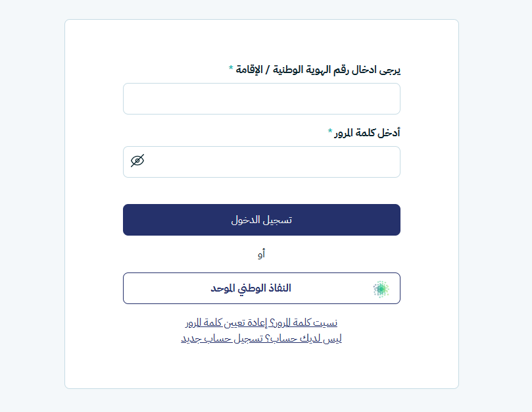
Task: Click the national ID / Iqama number field
Action: click(261, 99)
